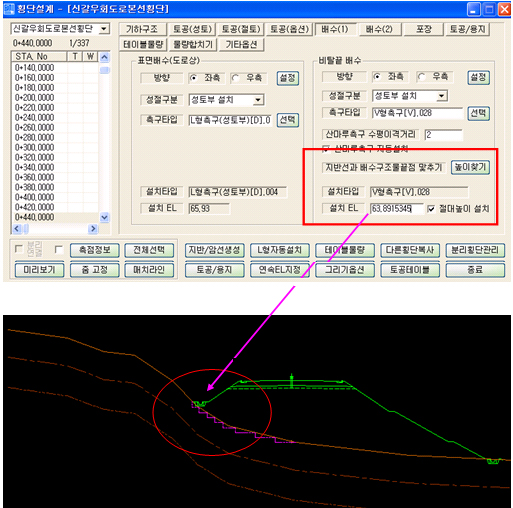Click the 높이찾기 button
513x508 pixels.
[470, 167]
